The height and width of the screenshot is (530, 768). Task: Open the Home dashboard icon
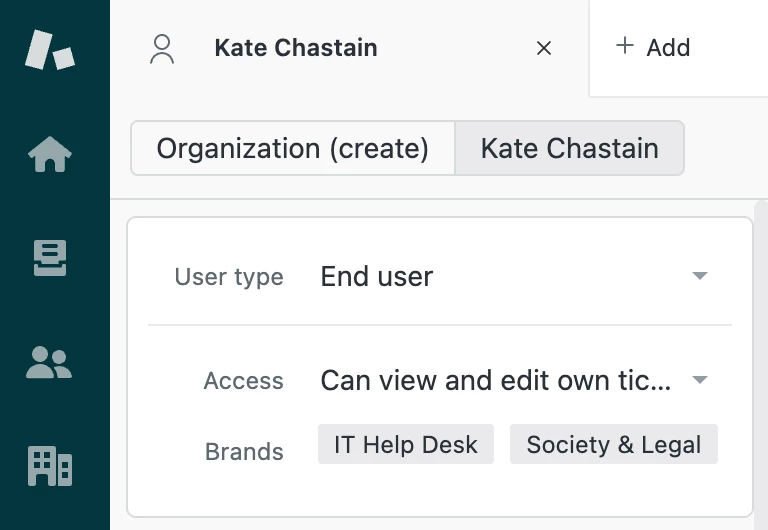point(50,154)
